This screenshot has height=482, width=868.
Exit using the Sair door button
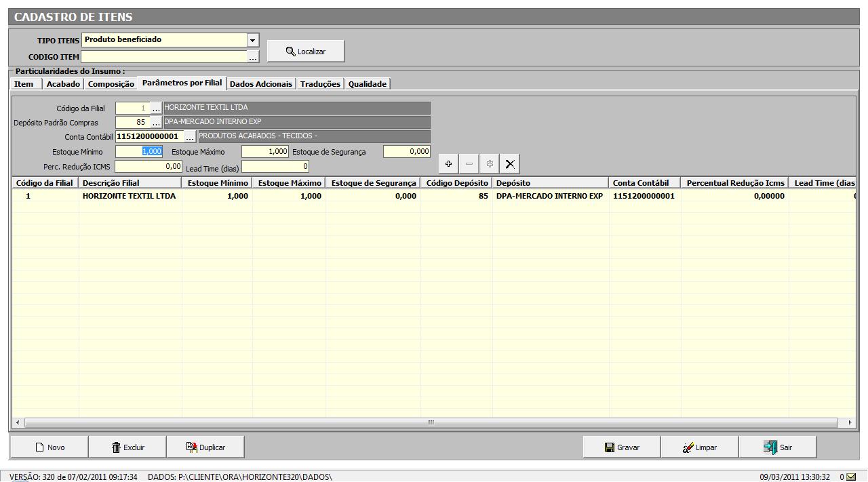tap(778, 447)
